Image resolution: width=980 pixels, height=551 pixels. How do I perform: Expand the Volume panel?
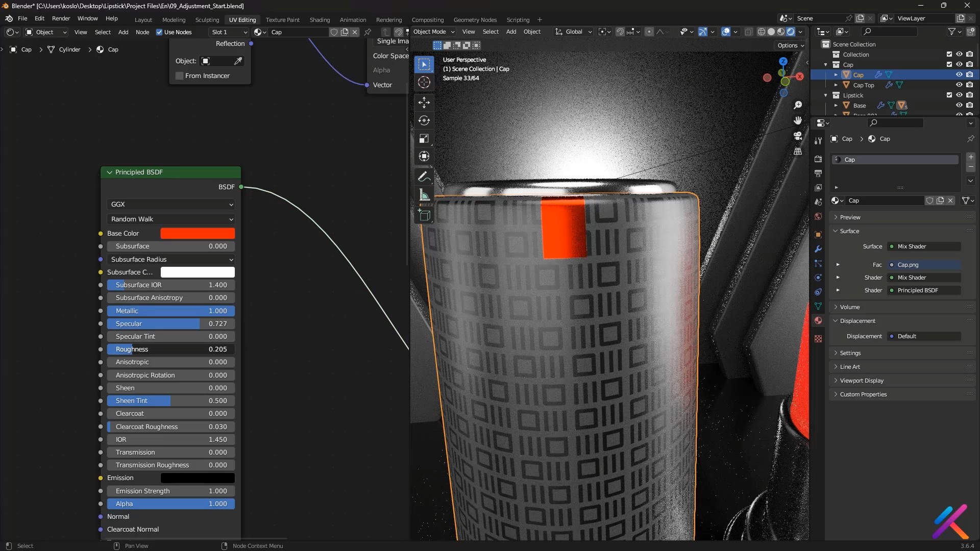click(x=850, y=307)
